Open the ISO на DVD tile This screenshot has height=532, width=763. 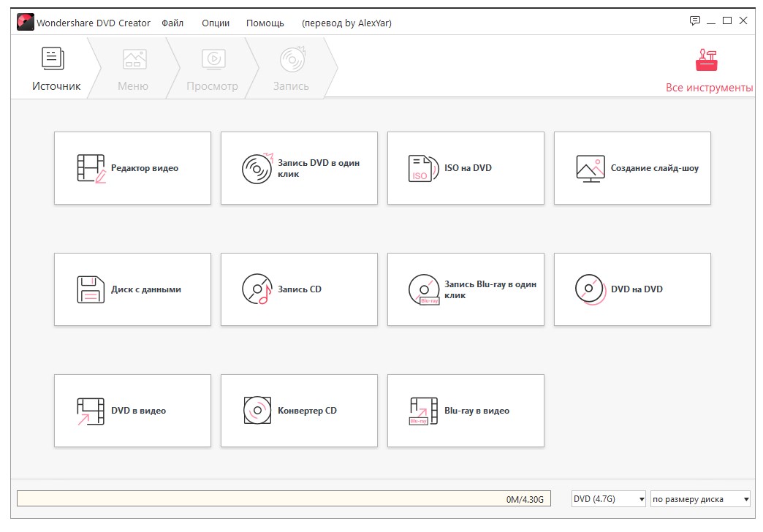click(x=466, y=168)
